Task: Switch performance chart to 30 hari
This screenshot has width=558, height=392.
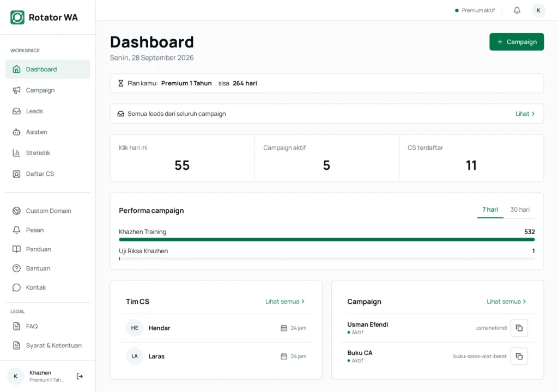Action: click(x=519, y=210)
